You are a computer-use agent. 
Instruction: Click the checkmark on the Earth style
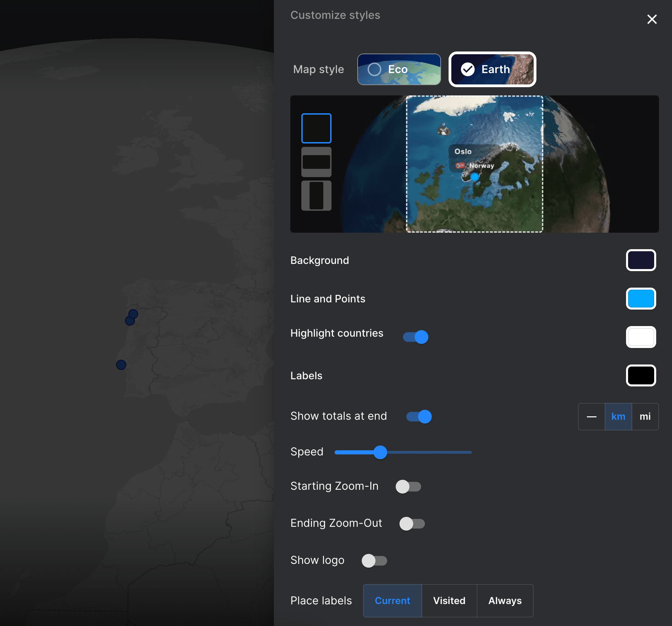[467, 69]
